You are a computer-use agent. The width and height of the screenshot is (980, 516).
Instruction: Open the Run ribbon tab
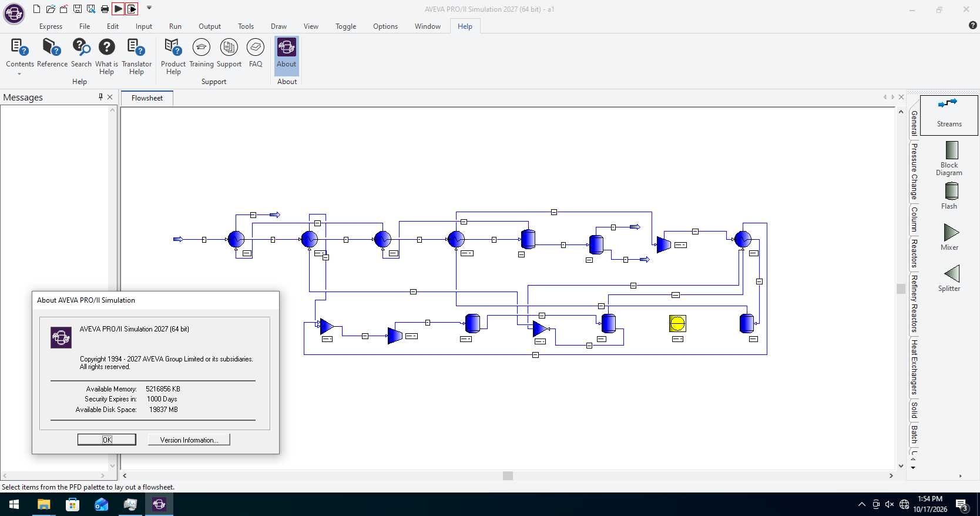tap(175, 26)
